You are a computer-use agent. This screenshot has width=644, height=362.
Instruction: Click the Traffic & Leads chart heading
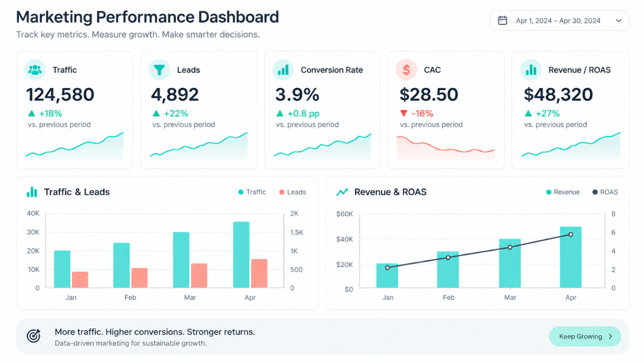click(x=77, y=192)
